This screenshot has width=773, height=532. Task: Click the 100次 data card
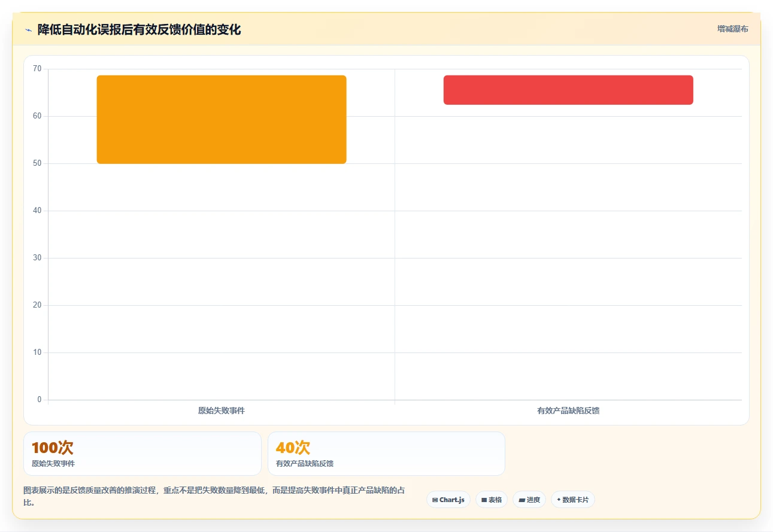tap(143, 454)
